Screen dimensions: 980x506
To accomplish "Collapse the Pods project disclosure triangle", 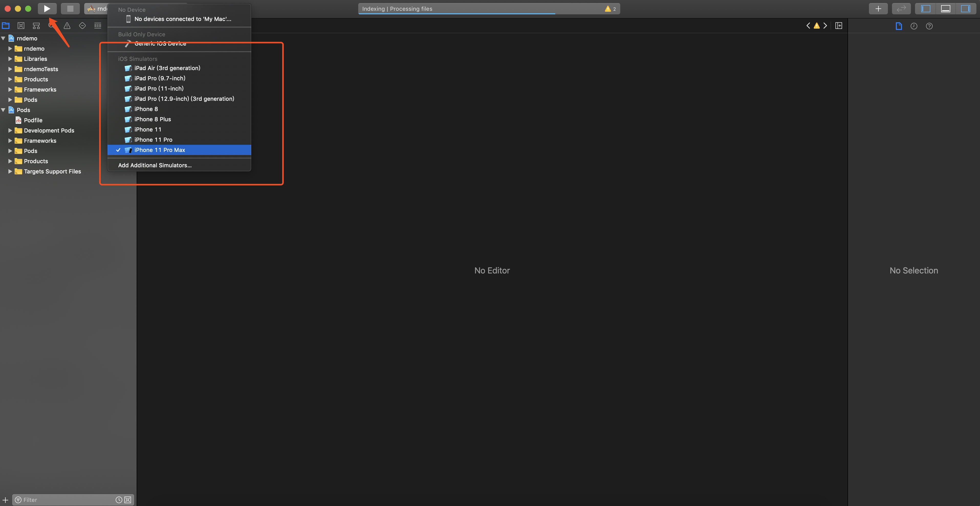I will (x=3, y=110).
